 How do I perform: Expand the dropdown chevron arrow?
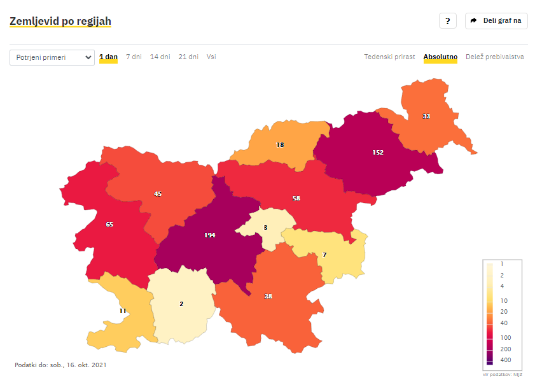point(88,57)
